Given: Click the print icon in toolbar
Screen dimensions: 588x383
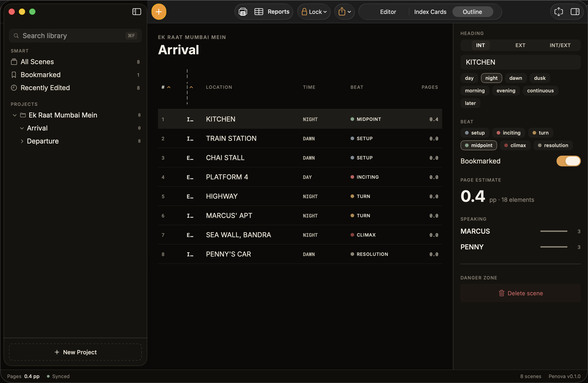Looking at the screenshot, I should (243, 12).
